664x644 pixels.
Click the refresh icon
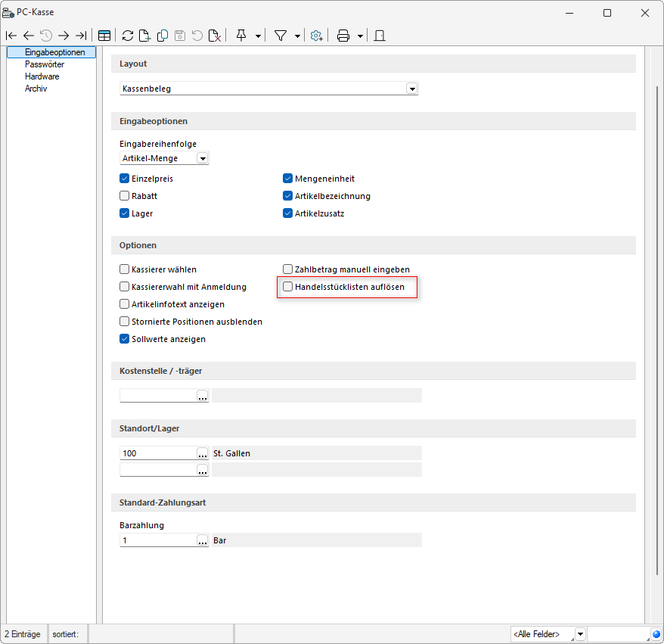point(127,36)
